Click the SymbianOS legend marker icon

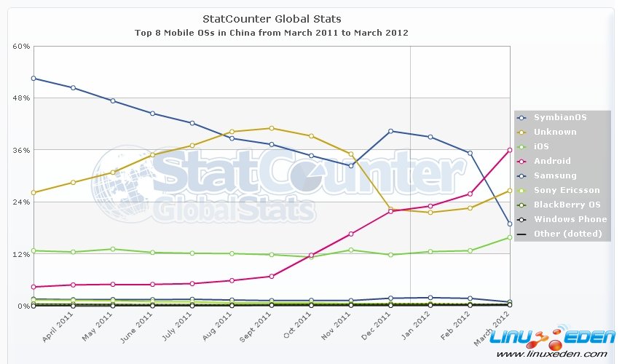(x=521, y=117)
